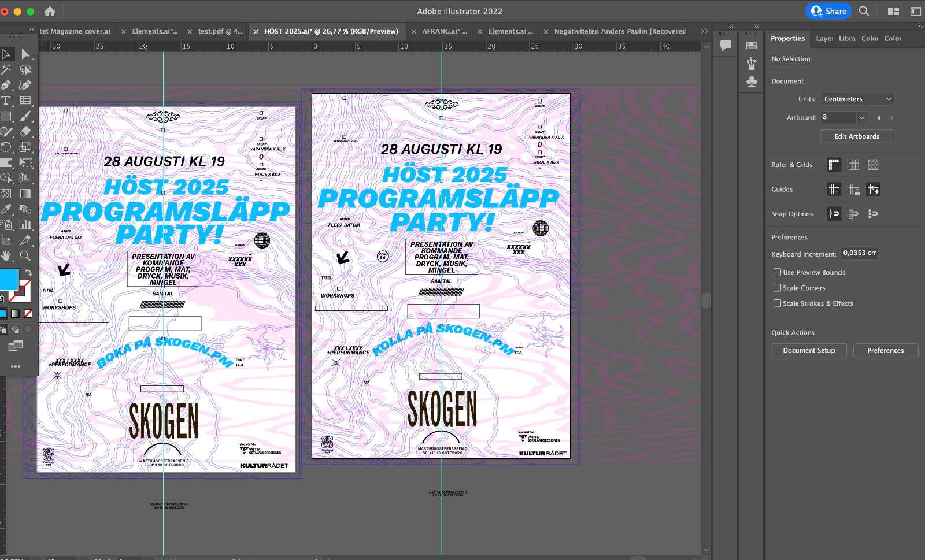Toggle Smart Guides button
Viewport: 925px width, 560px height.
(873, 189)
